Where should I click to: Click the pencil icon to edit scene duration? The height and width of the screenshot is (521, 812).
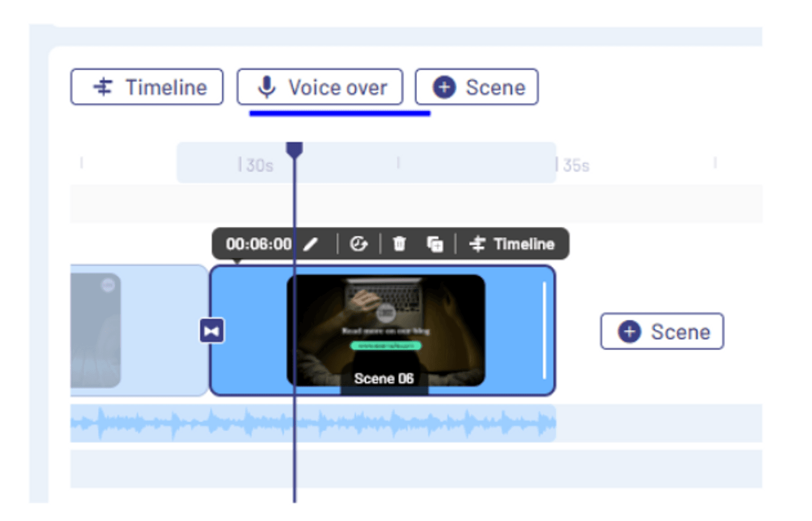(311, 244)
